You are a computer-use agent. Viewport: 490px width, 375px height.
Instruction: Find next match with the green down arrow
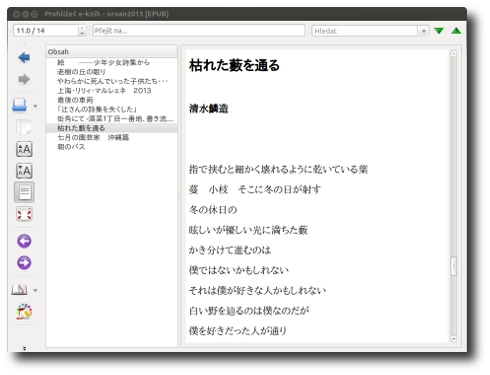coord(439,31)
